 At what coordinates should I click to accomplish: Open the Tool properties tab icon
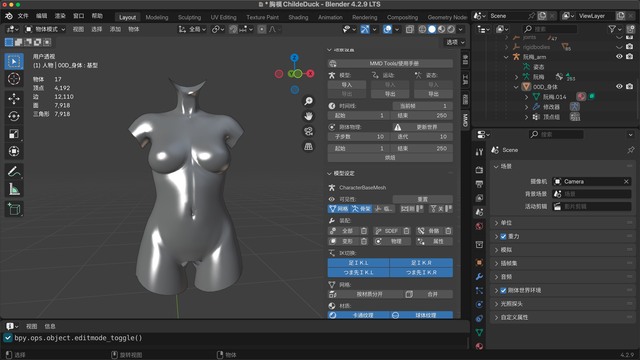pos(479,152)
